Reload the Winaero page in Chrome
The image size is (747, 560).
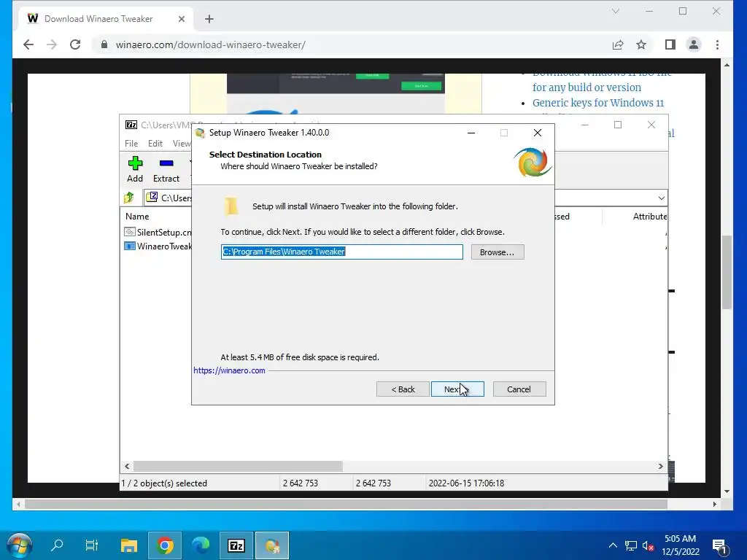pos(75,44)
